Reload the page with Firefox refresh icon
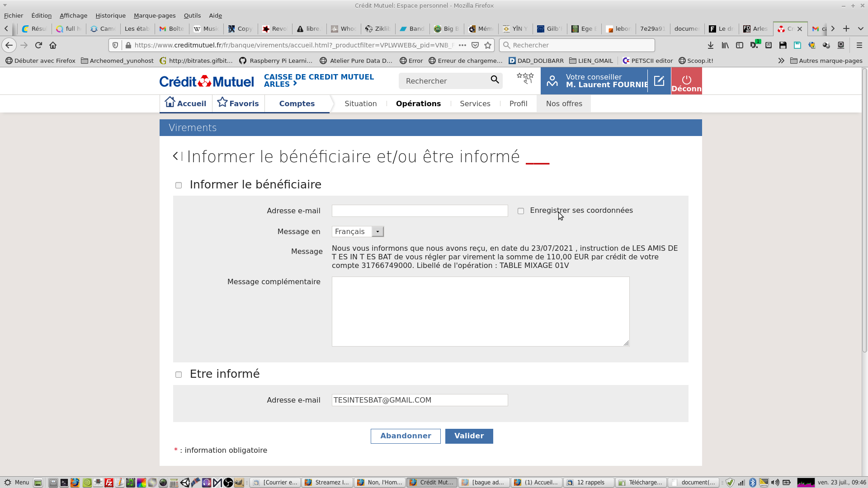The image size is (868, 488). [38, 45]
